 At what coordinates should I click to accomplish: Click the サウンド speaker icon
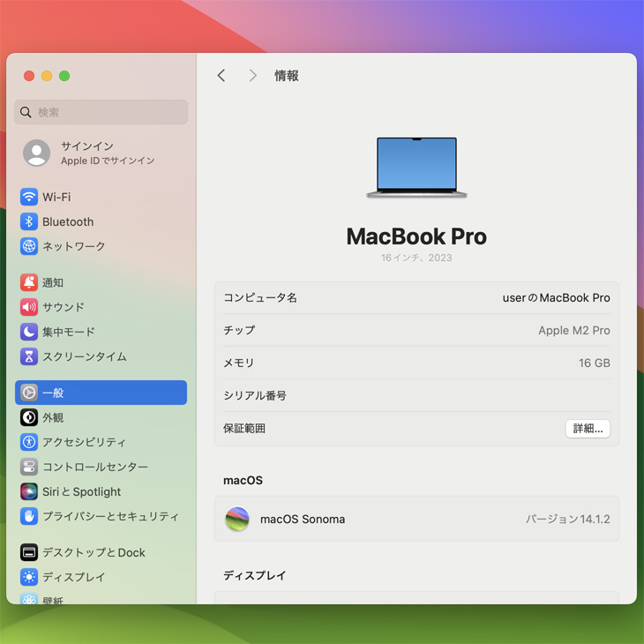click(29, 307)
